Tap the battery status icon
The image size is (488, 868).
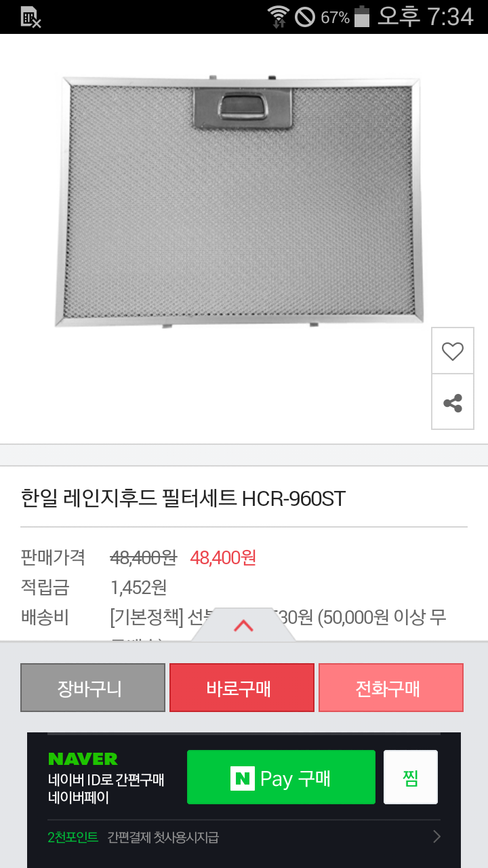point(362,16)
